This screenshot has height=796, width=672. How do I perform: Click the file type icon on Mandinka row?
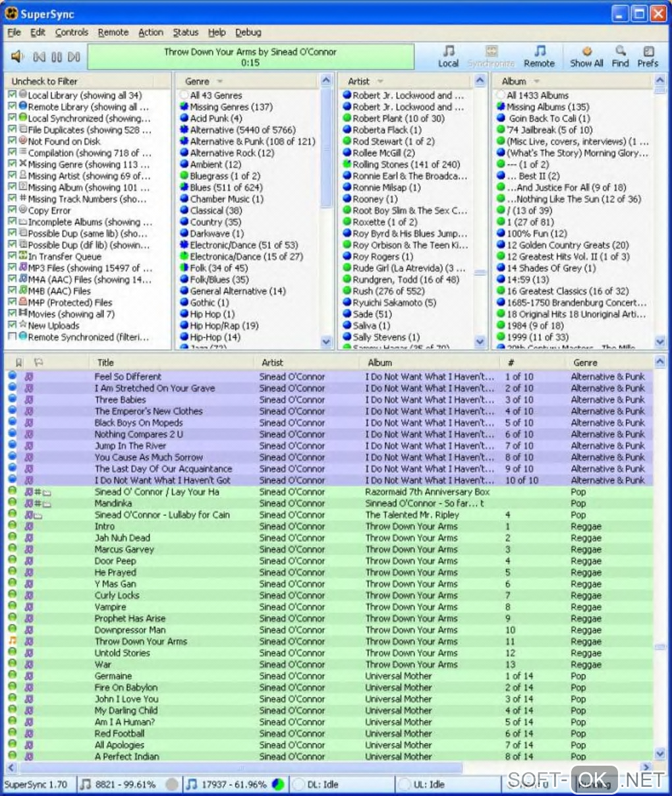[x=29, y=503]
